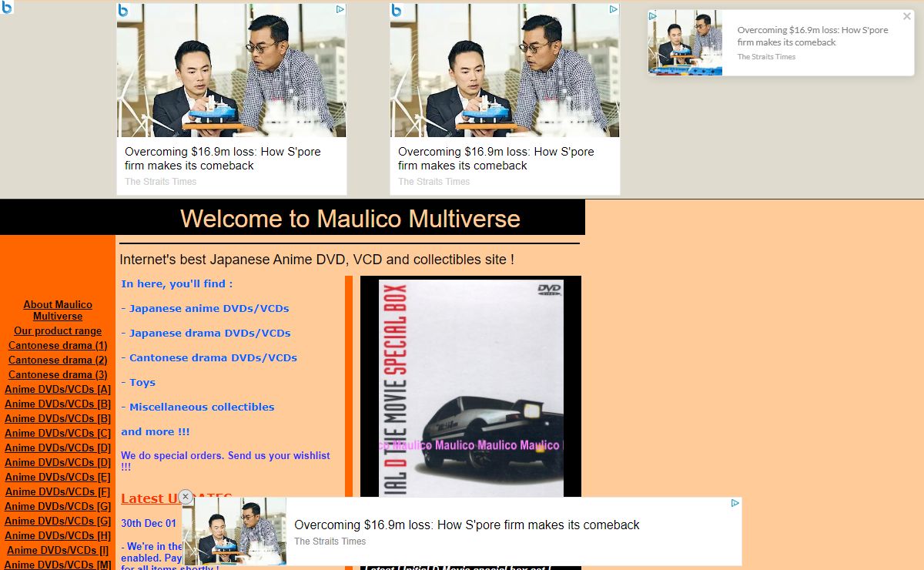Image resolution: width=924 pixels, height=570 pixels.
Task: Click the Initial D Movie Special Box DVD cover
Action: click(x=471, y=388)
